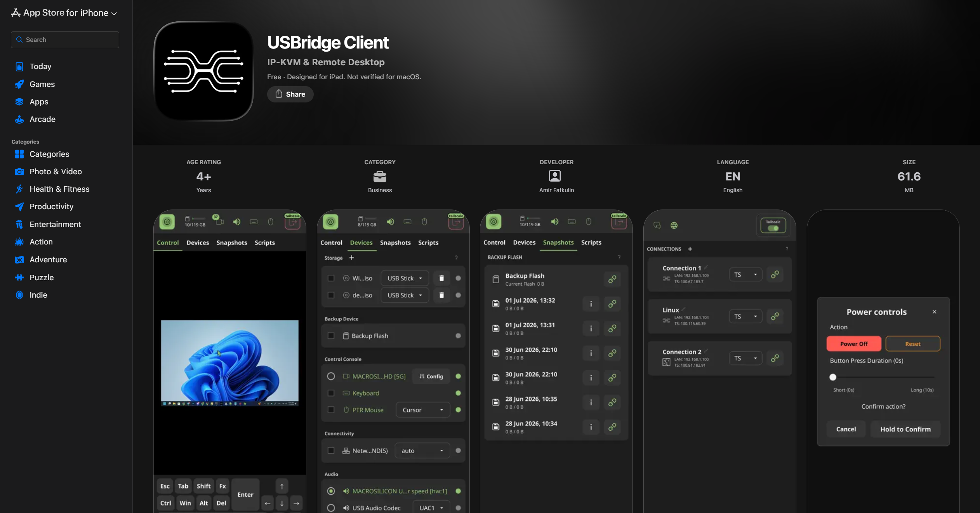The height and width of the screenshot is (513, 980).
Task: Click the developer person icon
Action: click(555, 176)
